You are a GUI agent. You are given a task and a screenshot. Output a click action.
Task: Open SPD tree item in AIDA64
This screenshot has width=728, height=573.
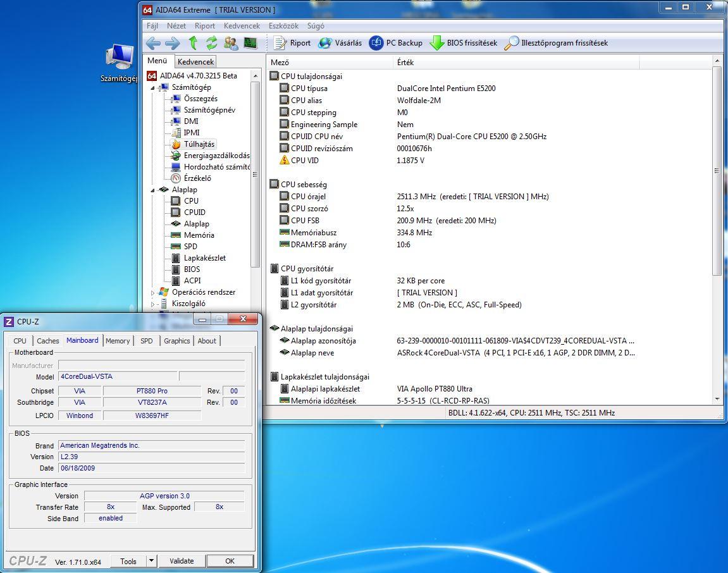tap(184, 246)
